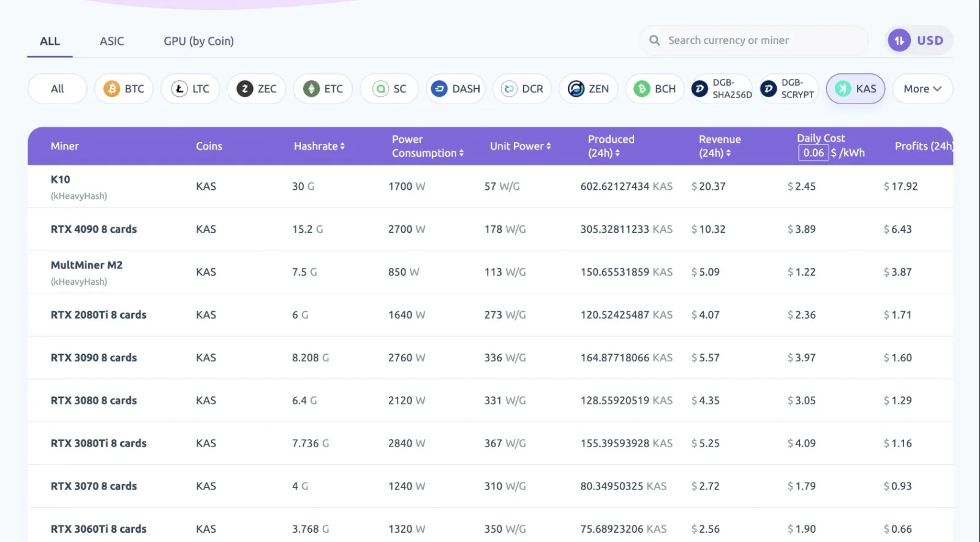The image size is (980, 542).
Task: Click the Bitcoin coin icon
Action: [x=111, y=89]
